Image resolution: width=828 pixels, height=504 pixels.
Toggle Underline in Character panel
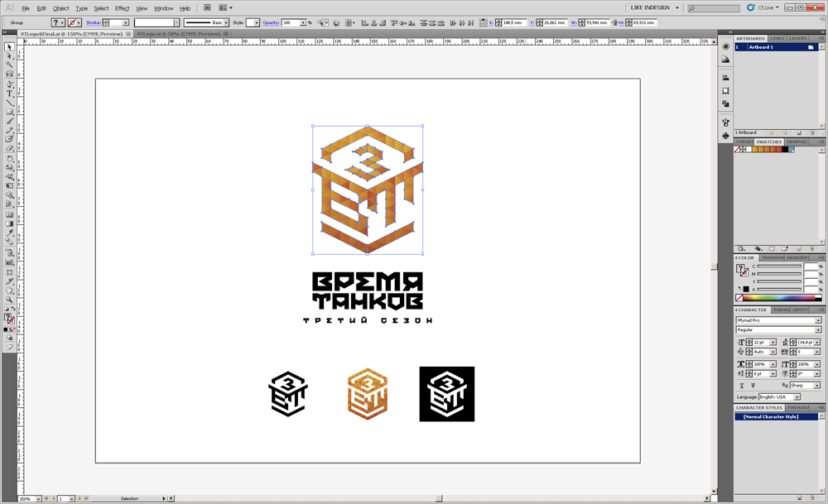tap(742, 386)
